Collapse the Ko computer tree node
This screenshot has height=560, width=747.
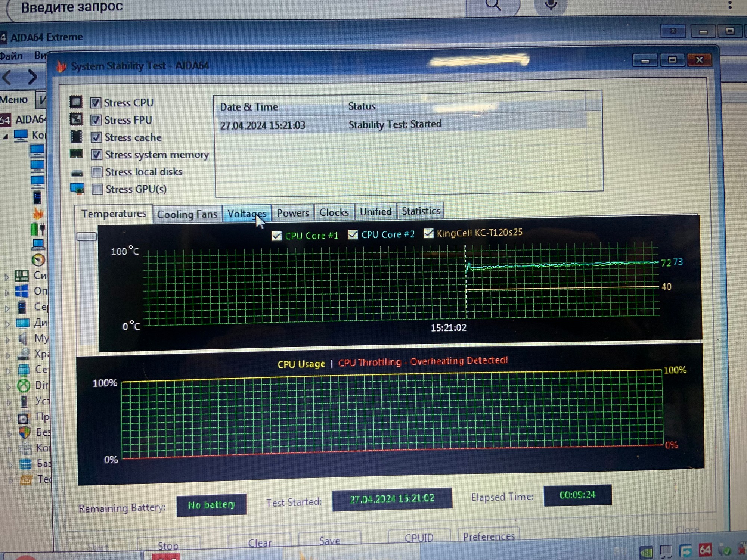coord(5,137)
